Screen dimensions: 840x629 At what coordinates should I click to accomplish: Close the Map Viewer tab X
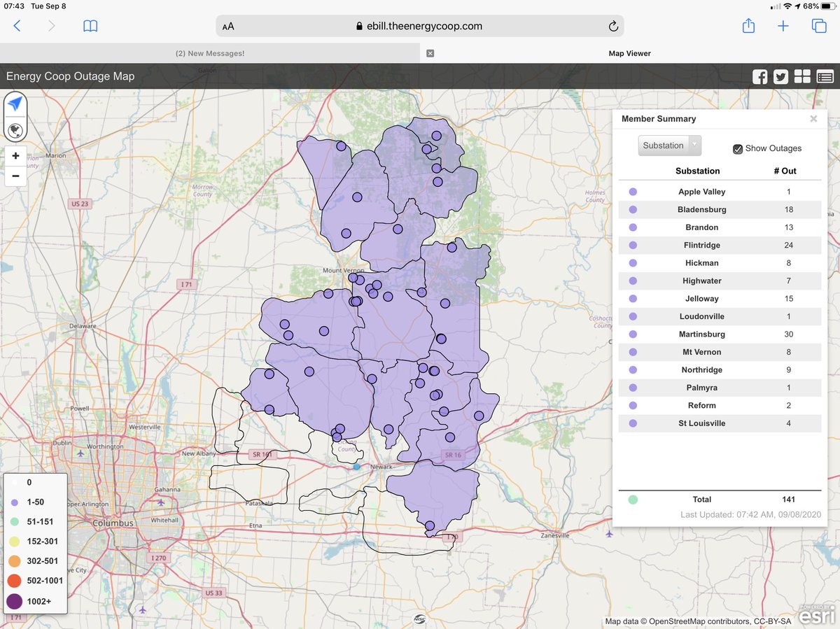click(430, 53)
